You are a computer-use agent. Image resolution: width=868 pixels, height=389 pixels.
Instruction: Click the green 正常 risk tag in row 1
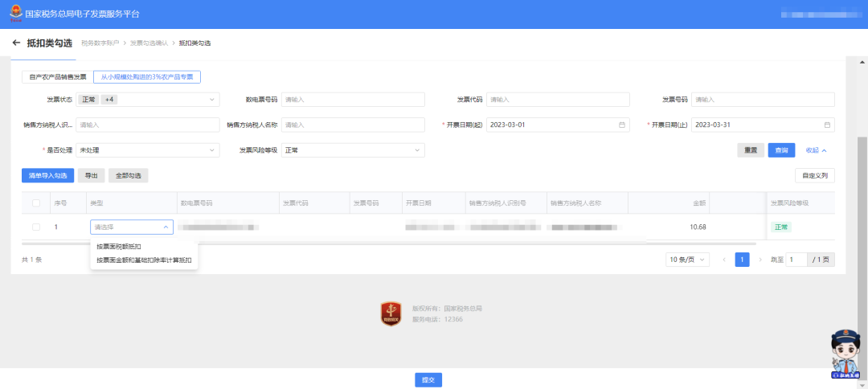click(781, 227)
